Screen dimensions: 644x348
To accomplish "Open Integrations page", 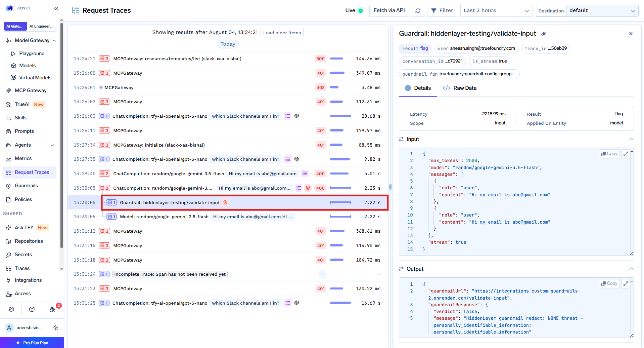I will pyautogui.click(x=28, y=280).
